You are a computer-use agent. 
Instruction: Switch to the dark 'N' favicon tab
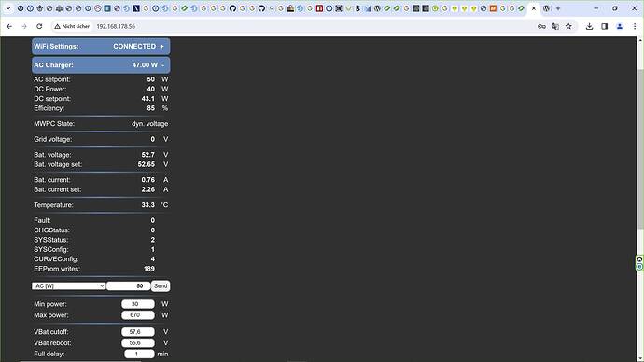tap(136, 8)
